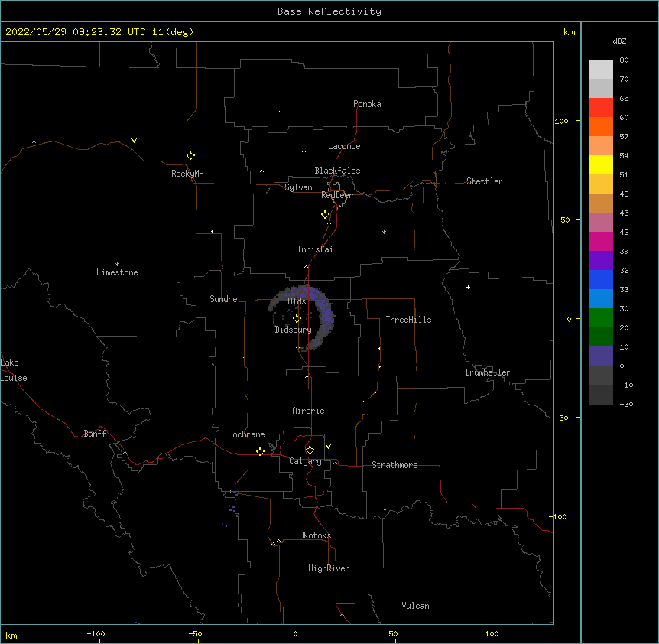
Task: Click the Stettler label
Action: coord(485,181)
